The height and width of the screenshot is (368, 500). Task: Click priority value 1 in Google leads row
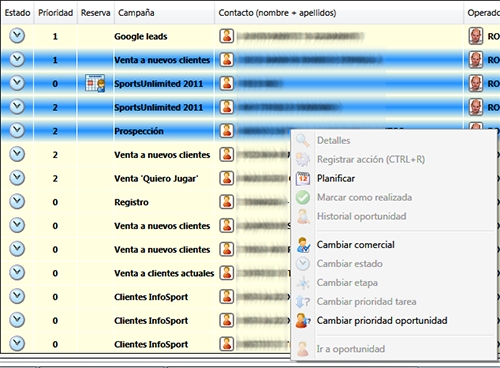point(55,36)
